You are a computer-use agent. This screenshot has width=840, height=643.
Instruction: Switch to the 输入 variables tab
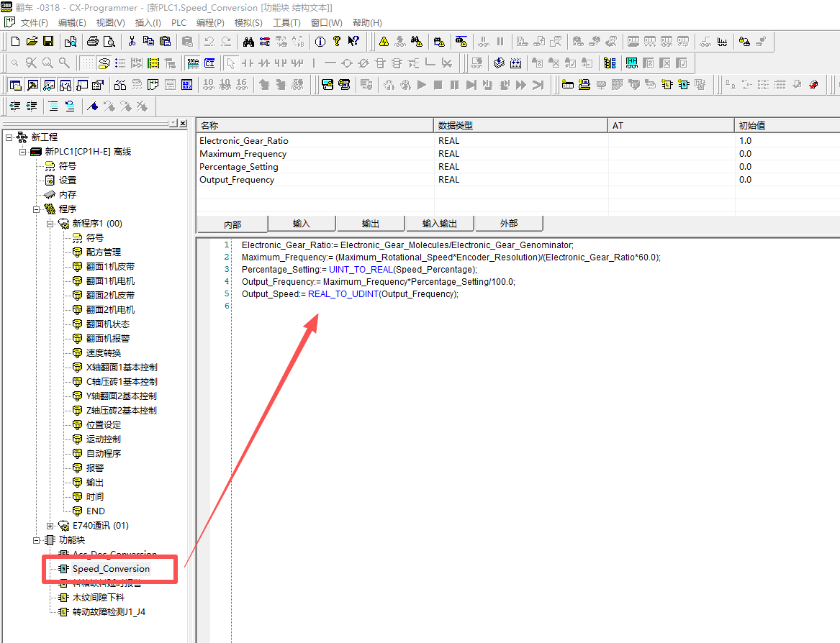[x=302, y=224]
